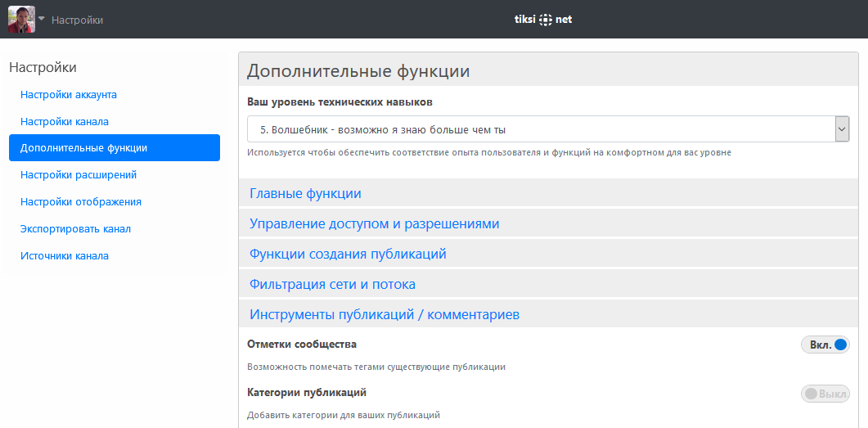The image size is (868, 428).
Task: Collapse Инструменты публикаций / комментариев section
Action: coord(384,315)
